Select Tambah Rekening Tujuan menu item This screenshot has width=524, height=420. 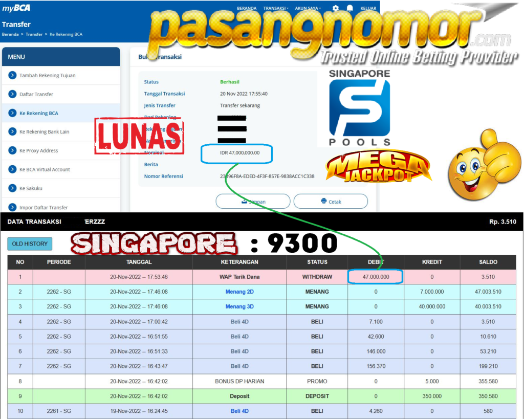tap(61, 75)
